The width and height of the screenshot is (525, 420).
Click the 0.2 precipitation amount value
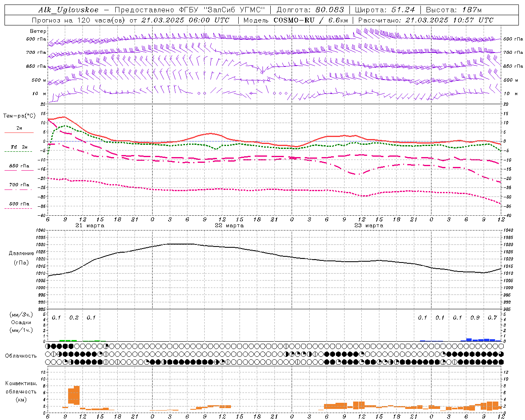pyautogui.click(x=74, y=318)
